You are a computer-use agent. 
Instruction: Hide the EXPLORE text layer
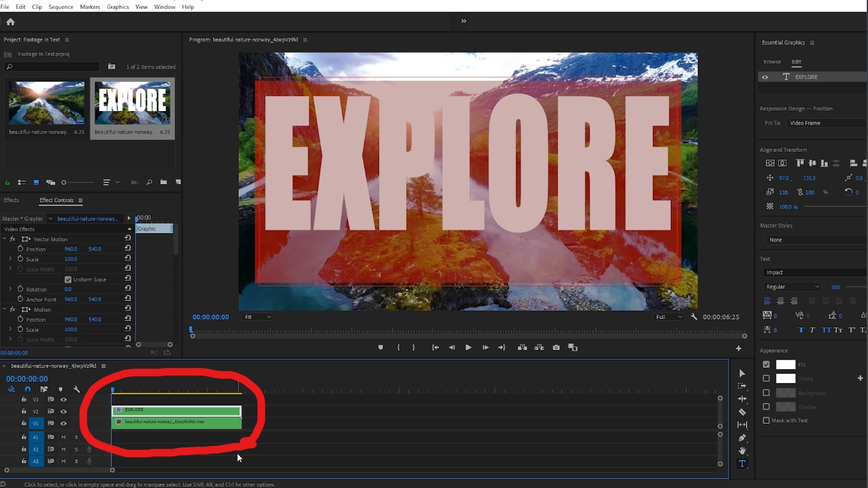click(x=765, y=77)
